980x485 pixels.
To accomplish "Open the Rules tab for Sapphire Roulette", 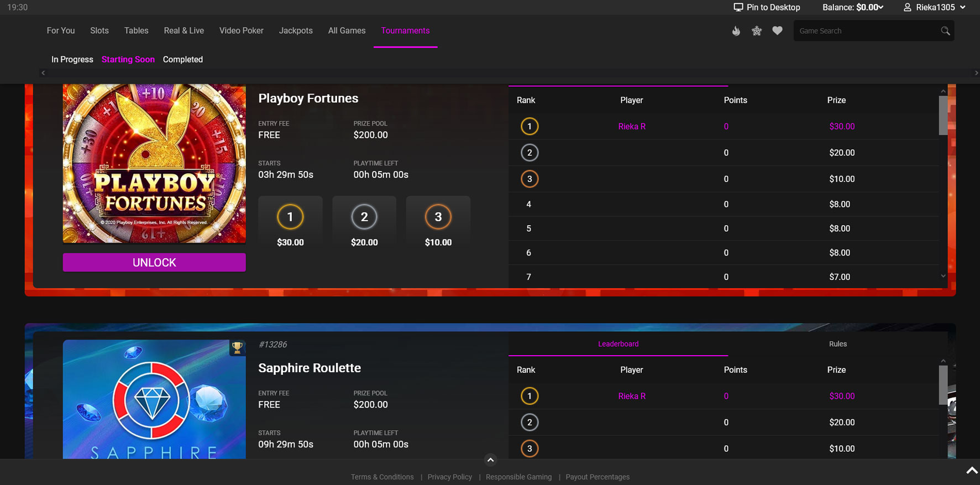I will tap(837, 344).
